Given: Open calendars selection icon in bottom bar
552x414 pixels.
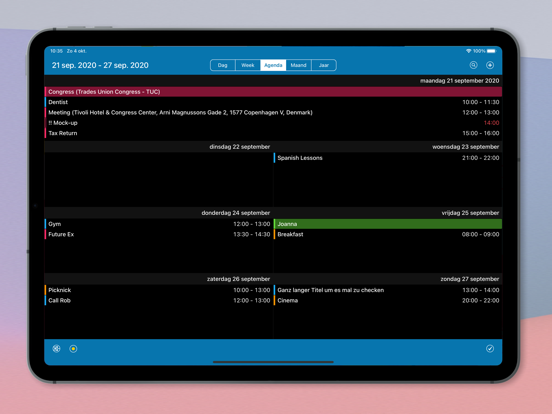Looking at the screenshot, I should click(x=56, y=349).
